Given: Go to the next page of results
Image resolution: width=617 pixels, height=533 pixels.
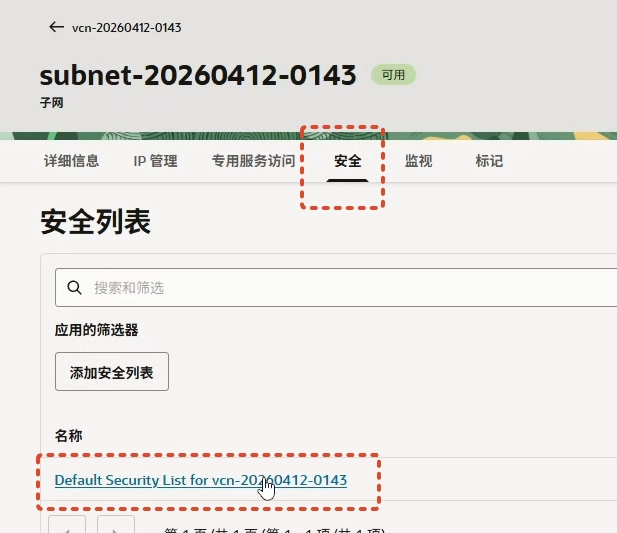Looking at the screenshot, I should (116, 526).
